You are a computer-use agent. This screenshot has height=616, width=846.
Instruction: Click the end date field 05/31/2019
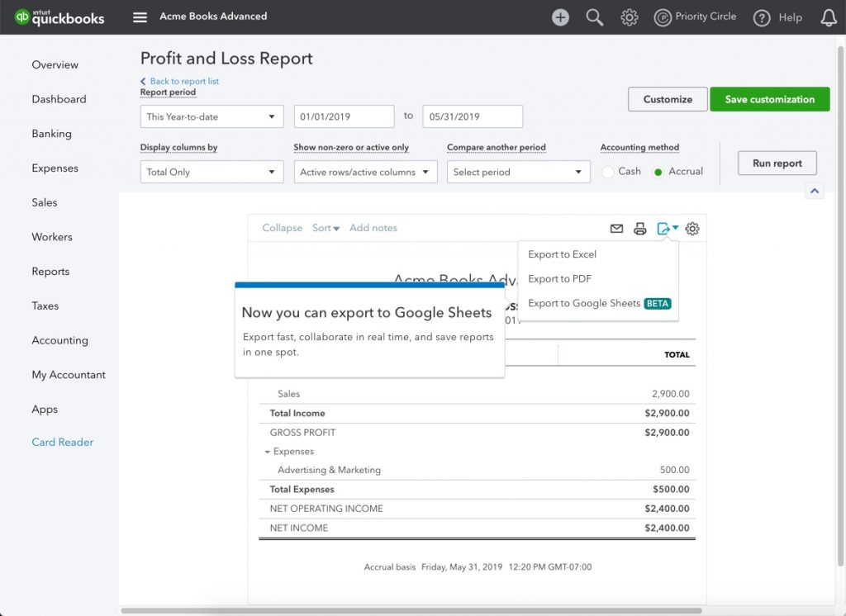pyautogui.click(x=473, y=116)
